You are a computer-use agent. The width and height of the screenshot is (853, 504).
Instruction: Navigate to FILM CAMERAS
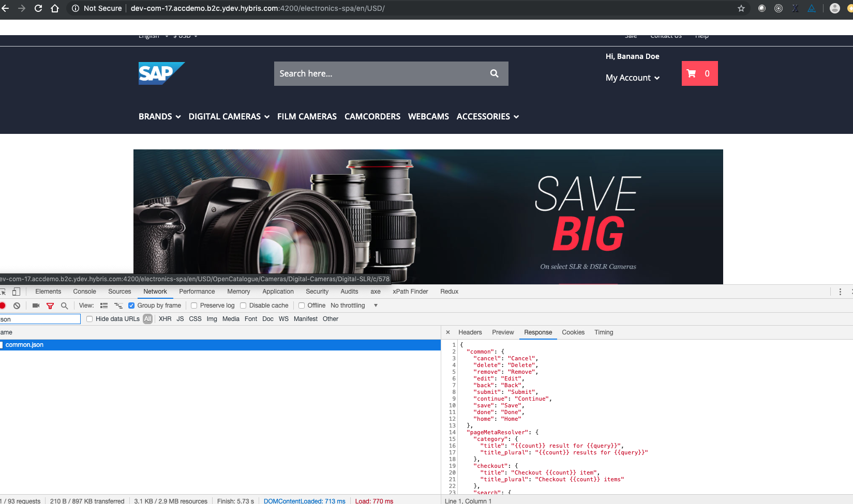coord(307,116)
